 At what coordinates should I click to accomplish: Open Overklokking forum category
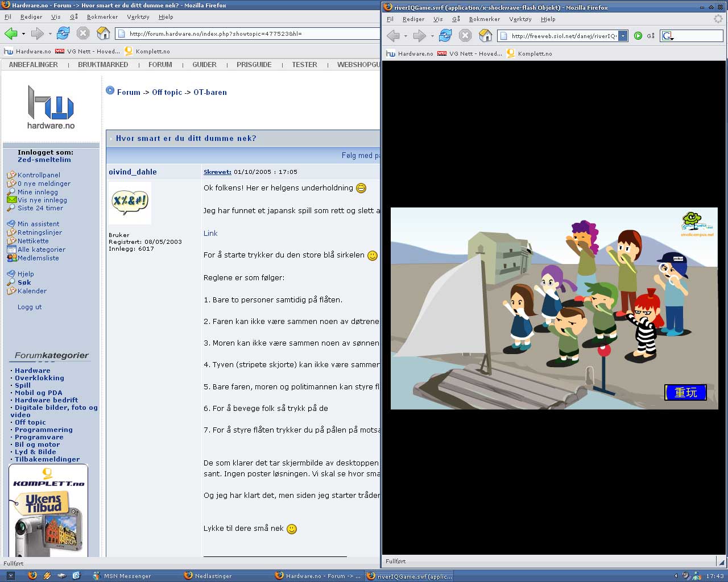[x=39, y=378]
